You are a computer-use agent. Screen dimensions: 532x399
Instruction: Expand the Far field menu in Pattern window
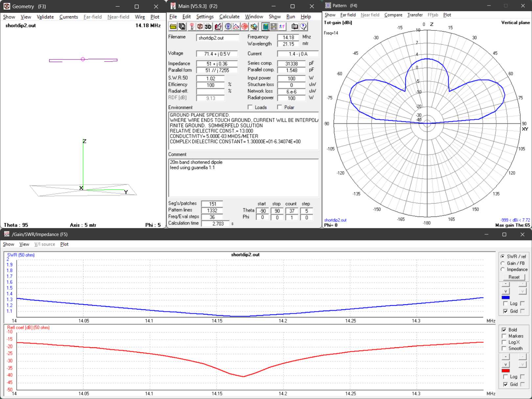(348, 15)
